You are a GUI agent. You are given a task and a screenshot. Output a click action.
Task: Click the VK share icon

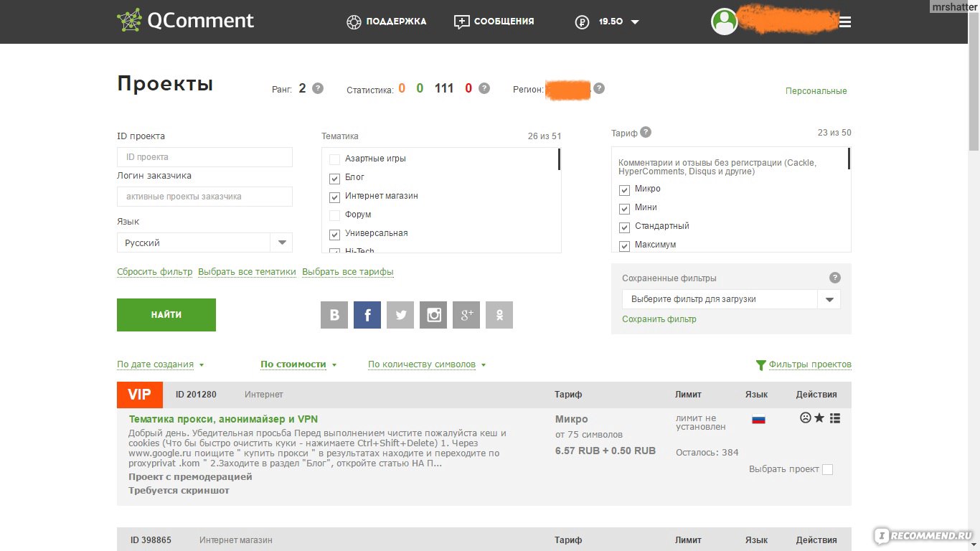334,315
